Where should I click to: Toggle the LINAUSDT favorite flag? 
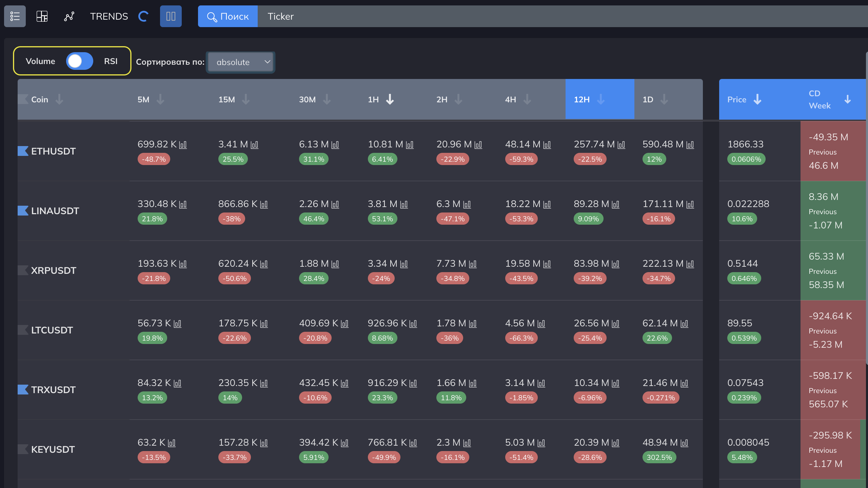[x=23, y=210]
